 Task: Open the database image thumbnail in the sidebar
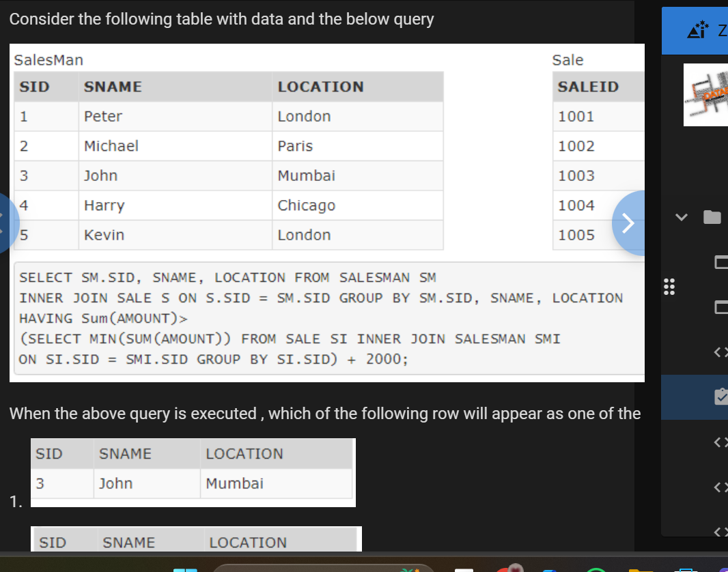pyautogui.click(x=705, y=95)
